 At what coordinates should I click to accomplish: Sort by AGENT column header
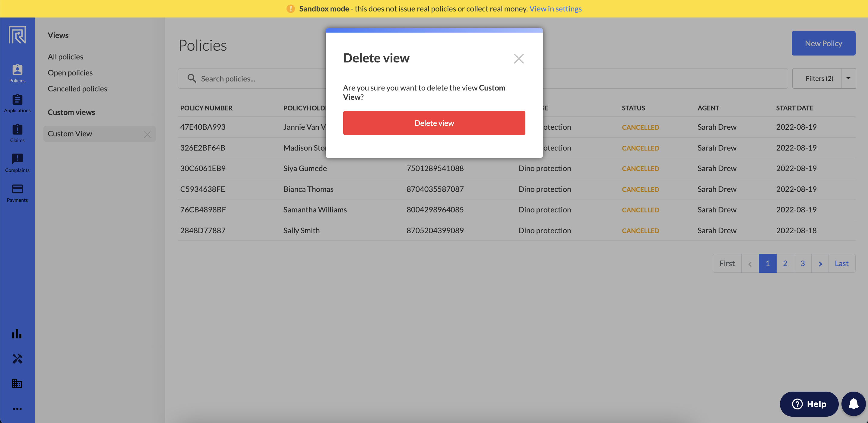pyautogui.click(x=708, y=108)
